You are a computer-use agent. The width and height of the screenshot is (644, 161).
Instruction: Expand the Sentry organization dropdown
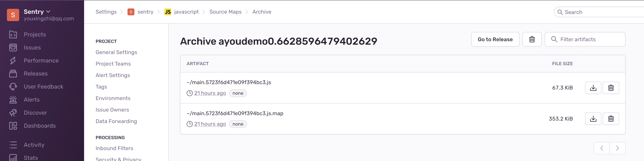[x=37, y=12]
